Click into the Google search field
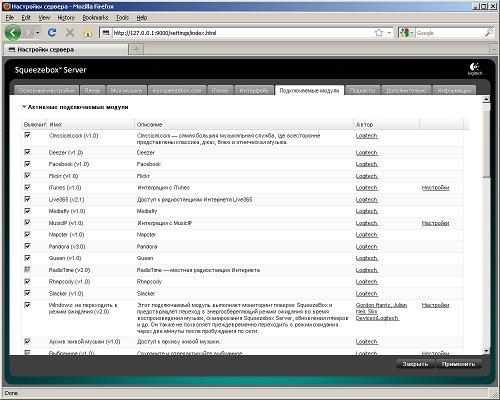The height and width of the screenshot is (400, 500). click(449, 33)
